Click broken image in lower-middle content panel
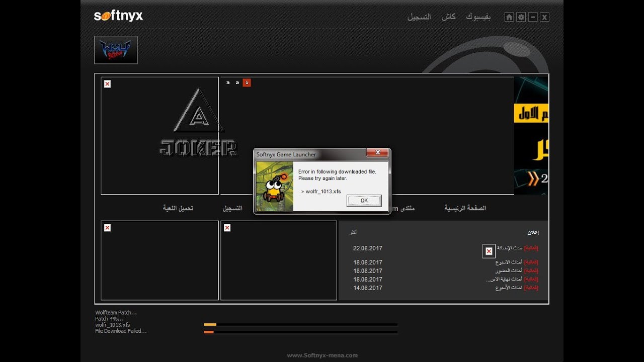 227,228
